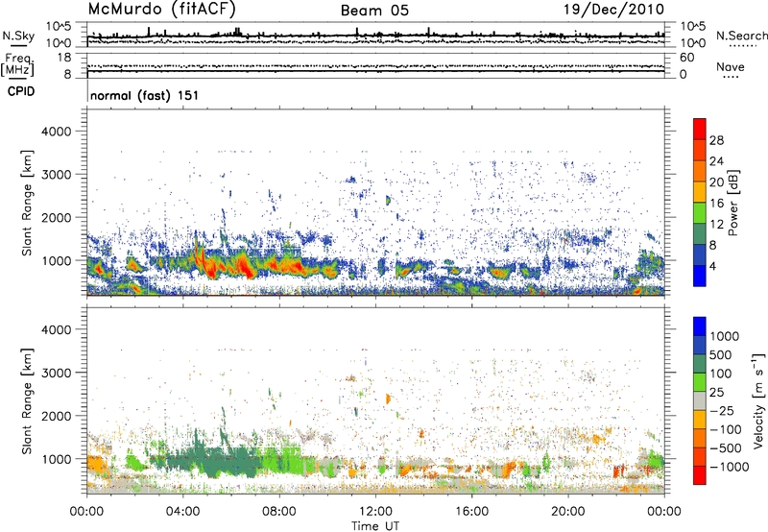
Task: Click the 'Nave' legend label
Action: tap(731, 66)
